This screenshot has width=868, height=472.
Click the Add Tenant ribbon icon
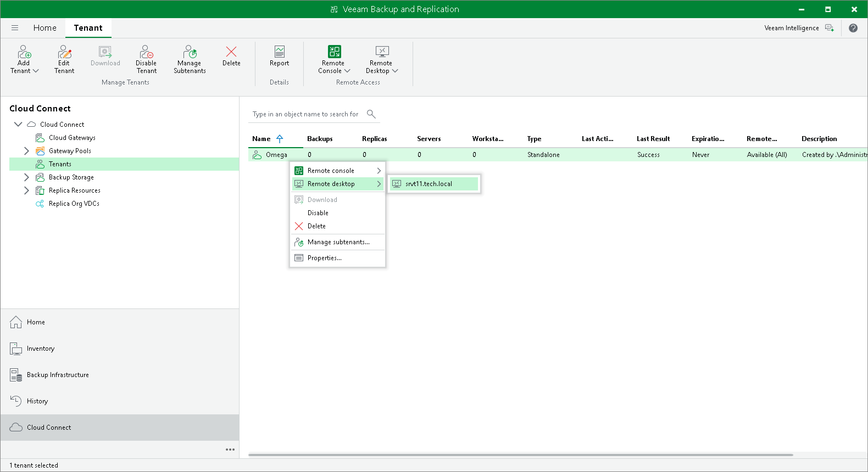[x=24, y=52]
